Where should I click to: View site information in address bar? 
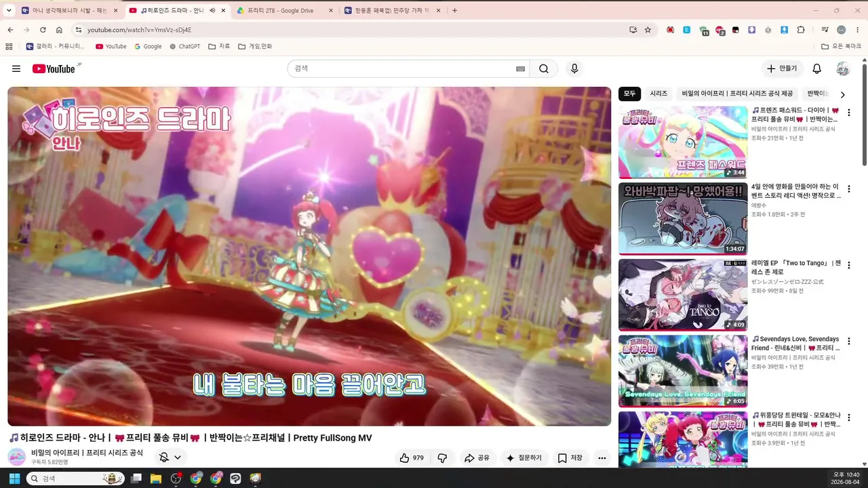(78, 30)
